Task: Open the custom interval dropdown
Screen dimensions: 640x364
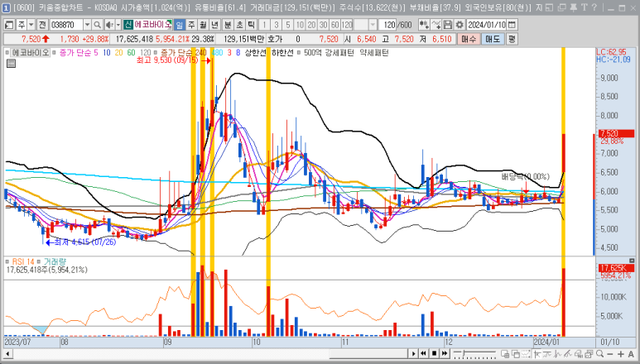Action: point(373,25)
